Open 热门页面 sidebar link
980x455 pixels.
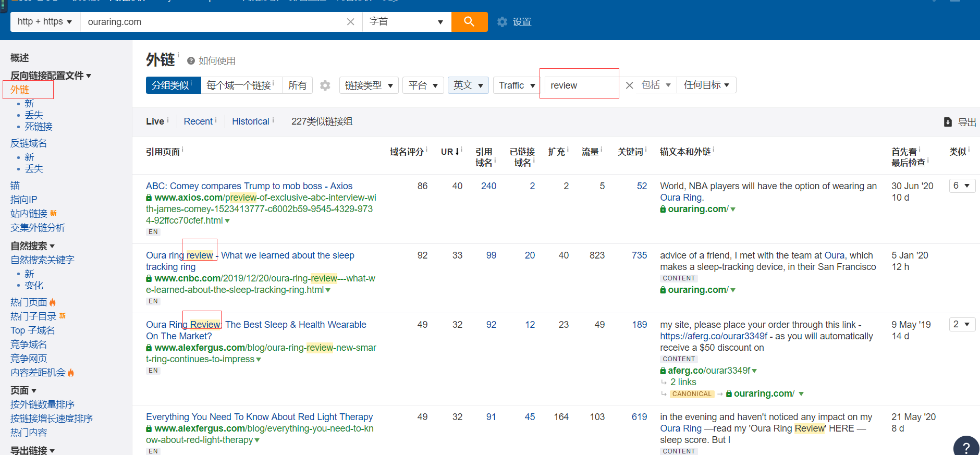[x=29, y=302]
